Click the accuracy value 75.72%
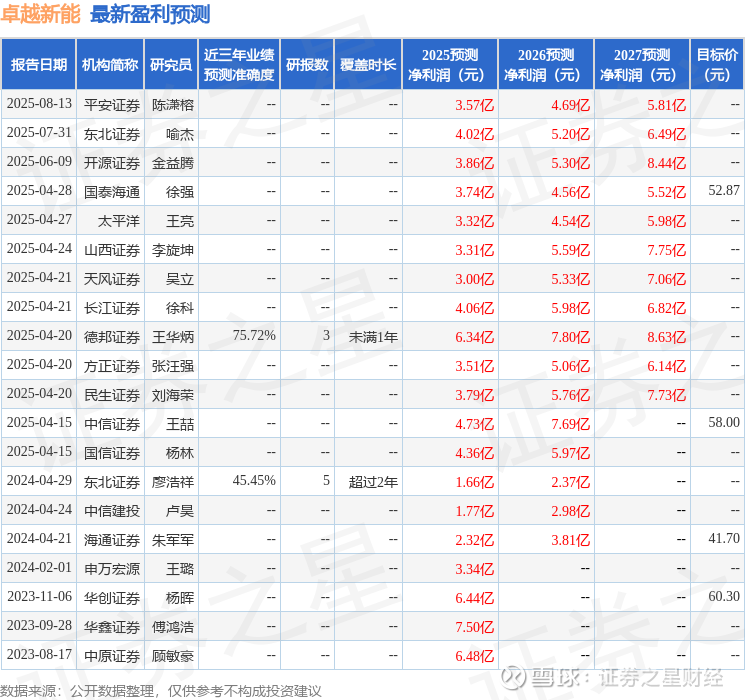 tap(254, 336)
